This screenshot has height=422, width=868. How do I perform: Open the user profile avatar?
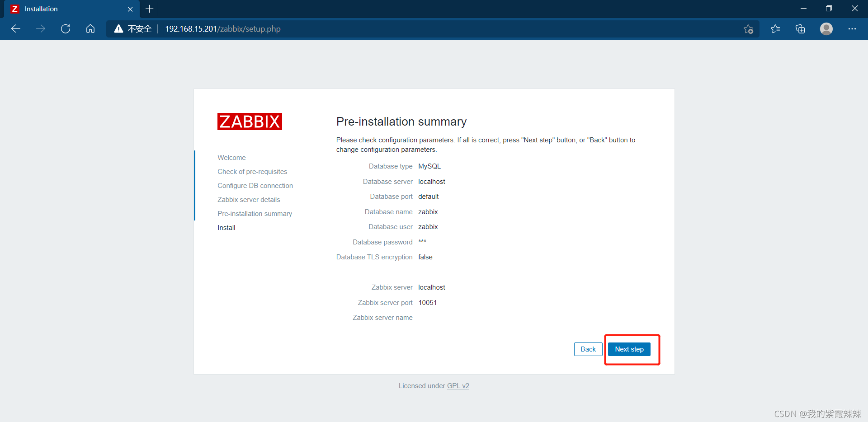click(826, 29)
